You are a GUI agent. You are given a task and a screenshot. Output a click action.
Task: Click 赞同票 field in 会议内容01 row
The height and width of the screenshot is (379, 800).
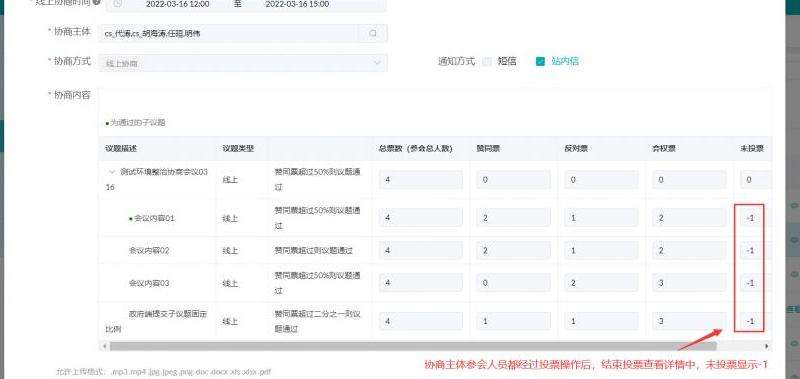[x=513, y=218]
